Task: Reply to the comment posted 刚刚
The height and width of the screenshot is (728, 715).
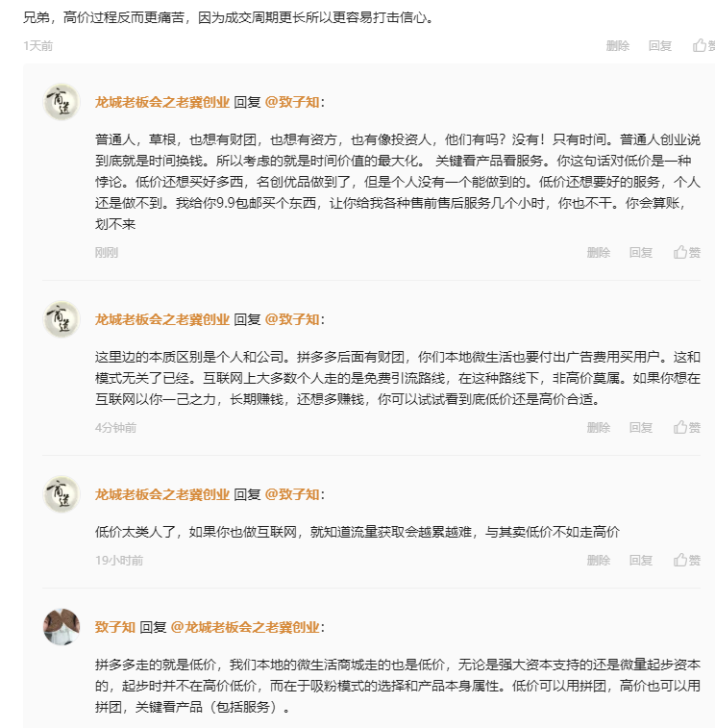Action: point(641,252)
